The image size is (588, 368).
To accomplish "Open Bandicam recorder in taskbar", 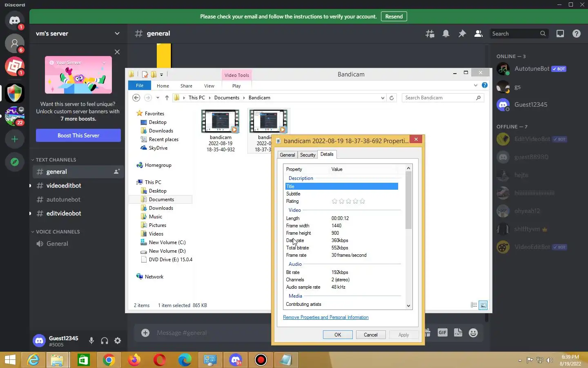I will coord(261,360).
